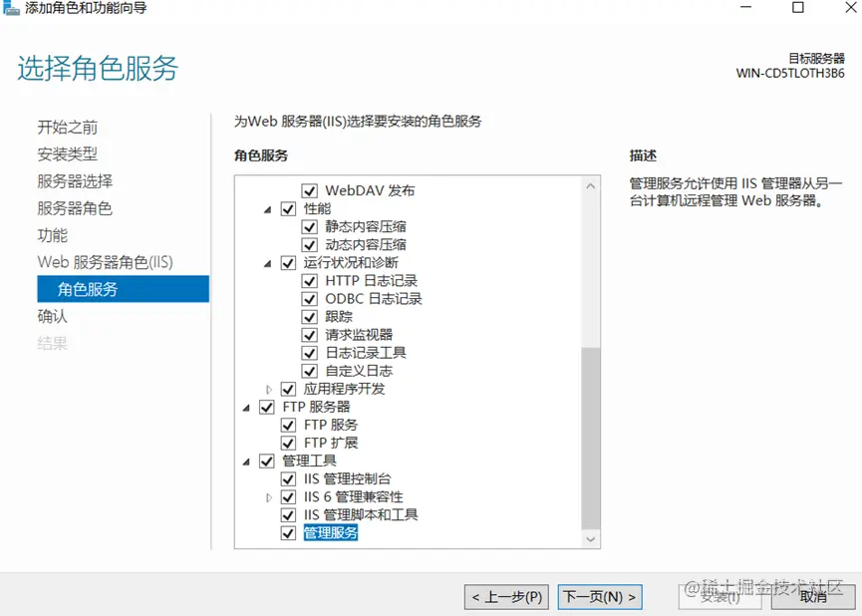
Task: Toggle the IIS 6 管理兼容性 checkbox
Action: point(288,497)
